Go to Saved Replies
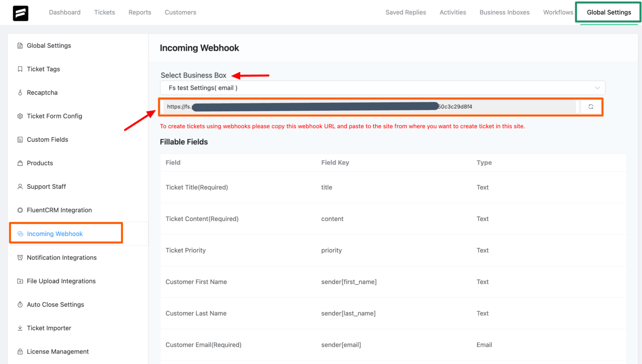The width and height of the screenshot is (642, 364). point(405,12)
